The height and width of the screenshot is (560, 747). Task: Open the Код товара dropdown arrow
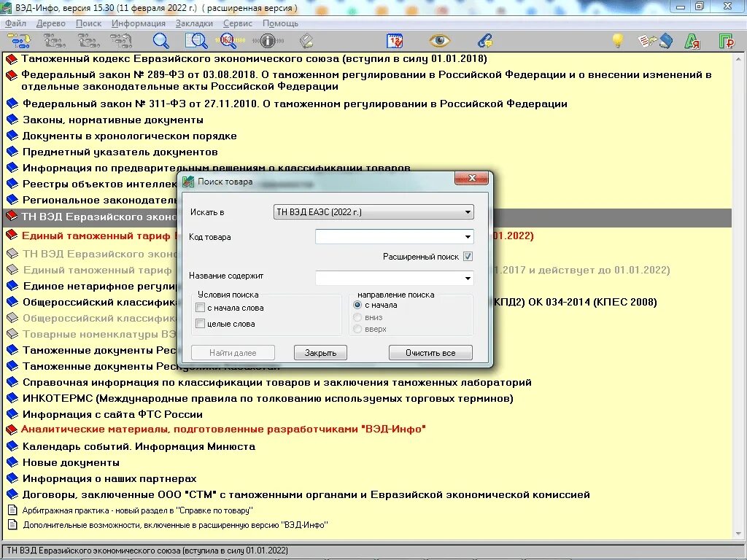[x=468, y=237]
